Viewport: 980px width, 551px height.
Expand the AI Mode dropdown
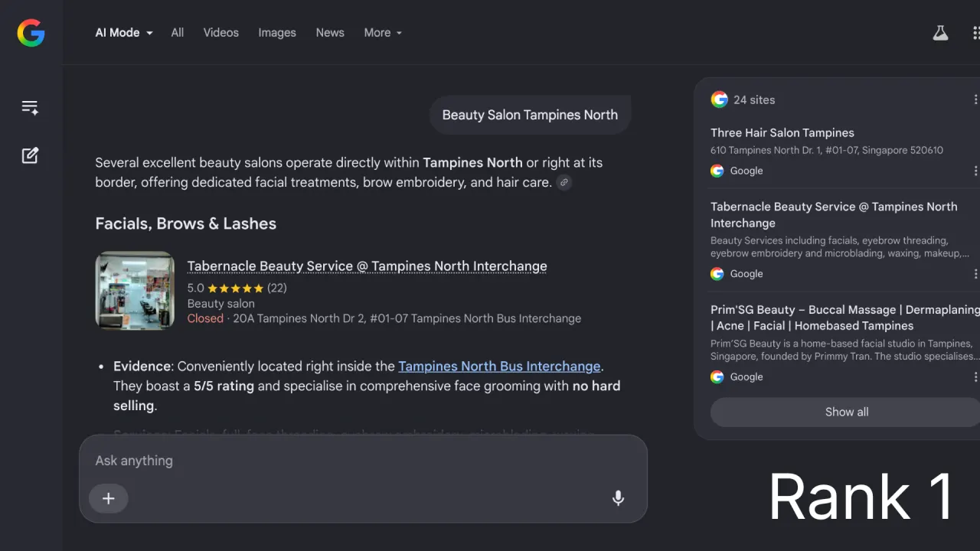pyautogui.click(x=124, y=33)
